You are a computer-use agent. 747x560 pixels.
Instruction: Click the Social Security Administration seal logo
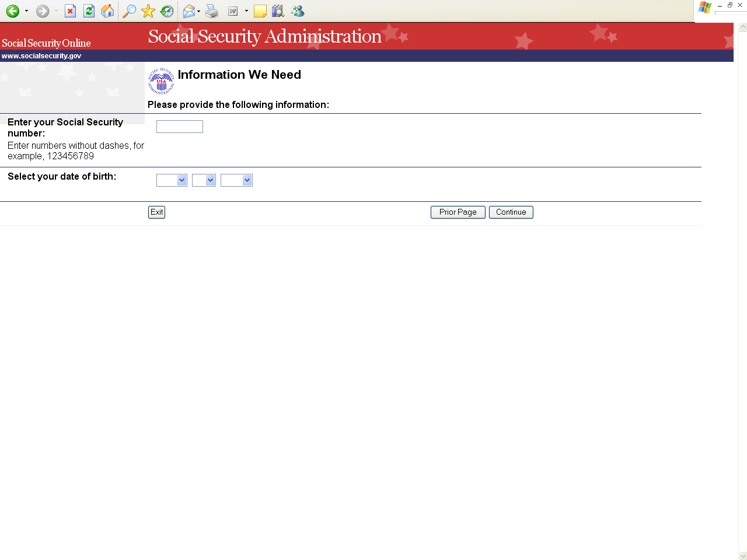coord(161,81)
